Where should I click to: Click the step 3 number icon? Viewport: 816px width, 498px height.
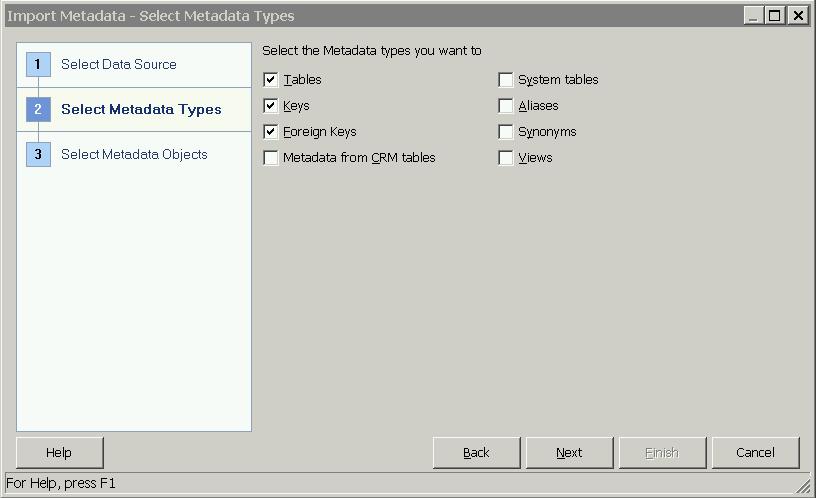click(x=38, y=155)
